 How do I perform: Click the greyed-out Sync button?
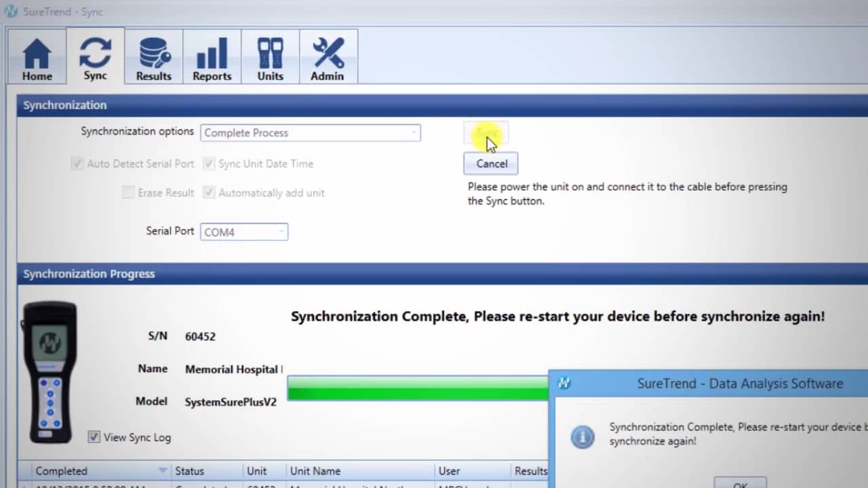point(486,133)
